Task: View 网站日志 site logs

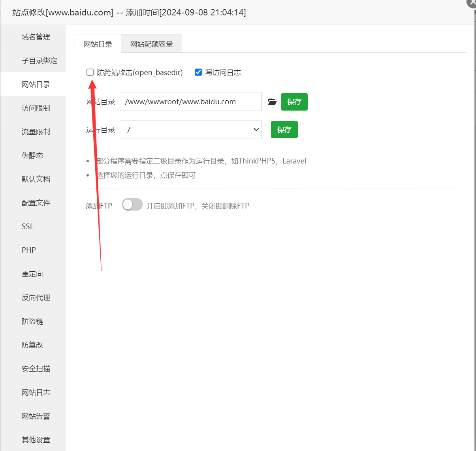Action: [36, 392]
